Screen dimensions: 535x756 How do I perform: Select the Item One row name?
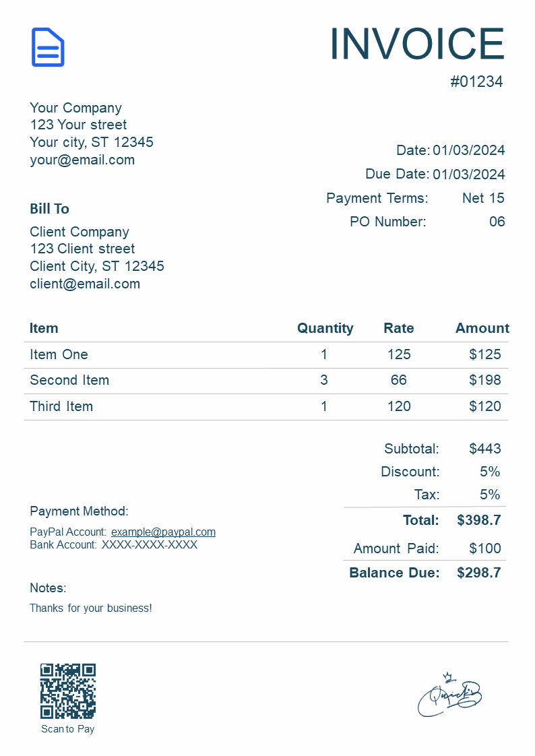[x=59, y=354]
